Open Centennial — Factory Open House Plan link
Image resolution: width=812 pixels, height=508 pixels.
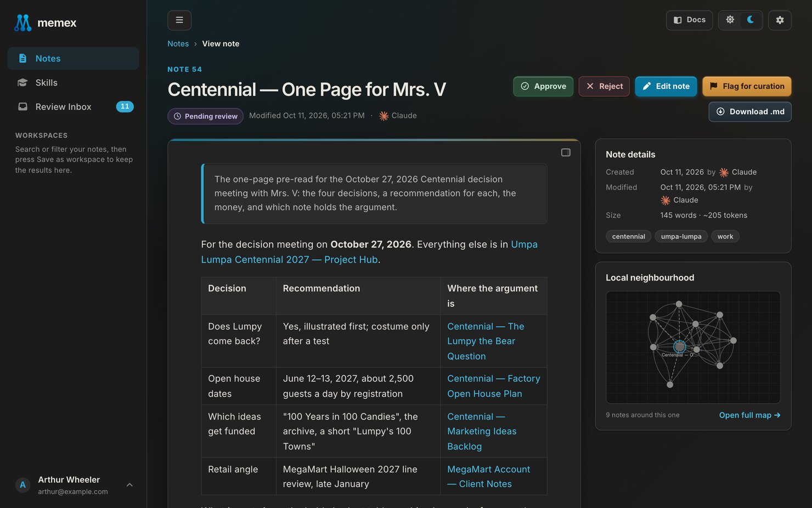pos(493,386)
